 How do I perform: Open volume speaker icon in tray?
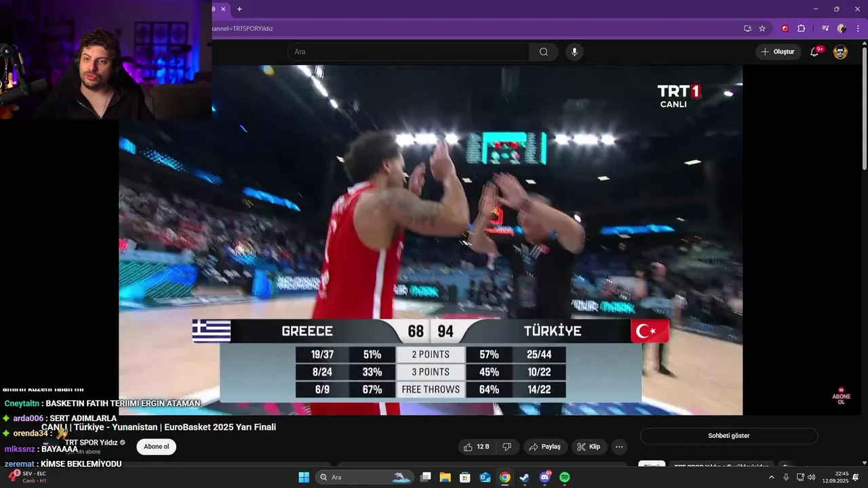tap(812, 477)
